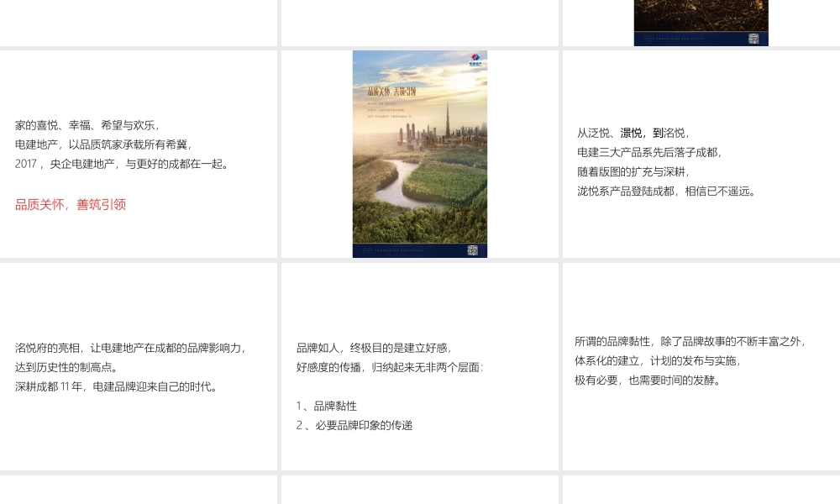Click the line 1、品牌黏性

click(x=325, y=405)
